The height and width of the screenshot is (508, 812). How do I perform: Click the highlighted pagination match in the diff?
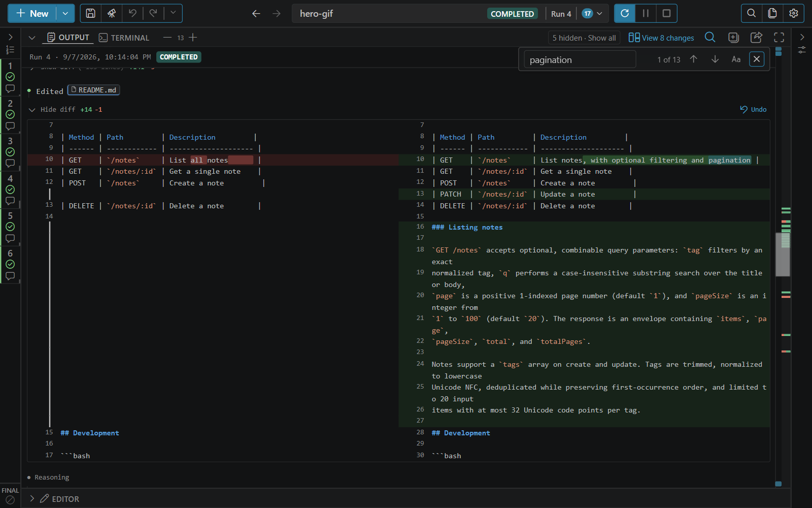click(729, 160)
